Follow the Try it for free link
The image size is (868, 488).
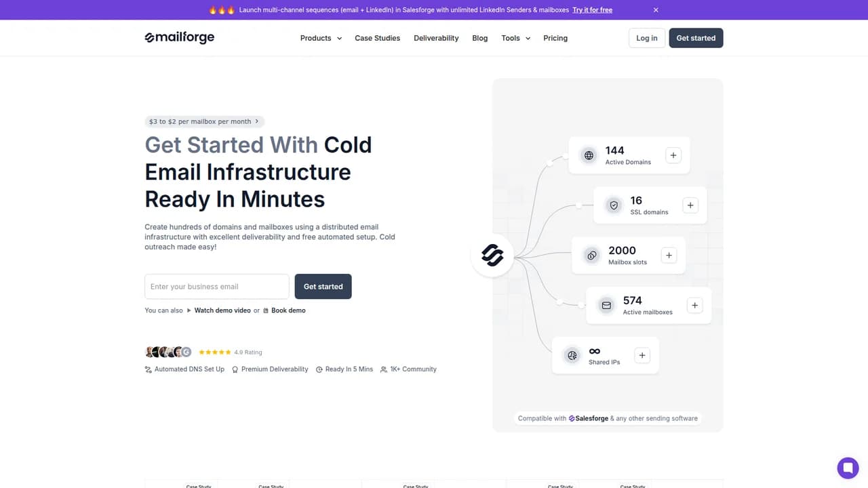click(x=592, y=10)
